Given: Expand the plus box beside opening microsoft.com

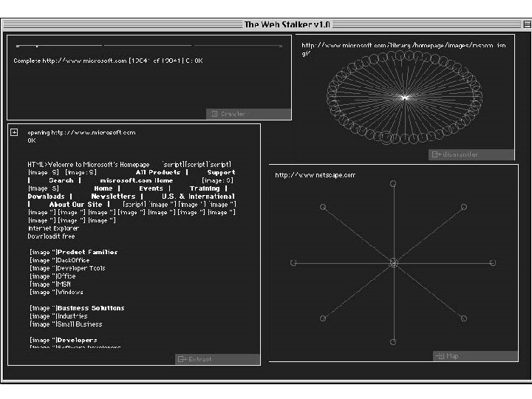Looking at the screenshot, I should pos(14,132).
